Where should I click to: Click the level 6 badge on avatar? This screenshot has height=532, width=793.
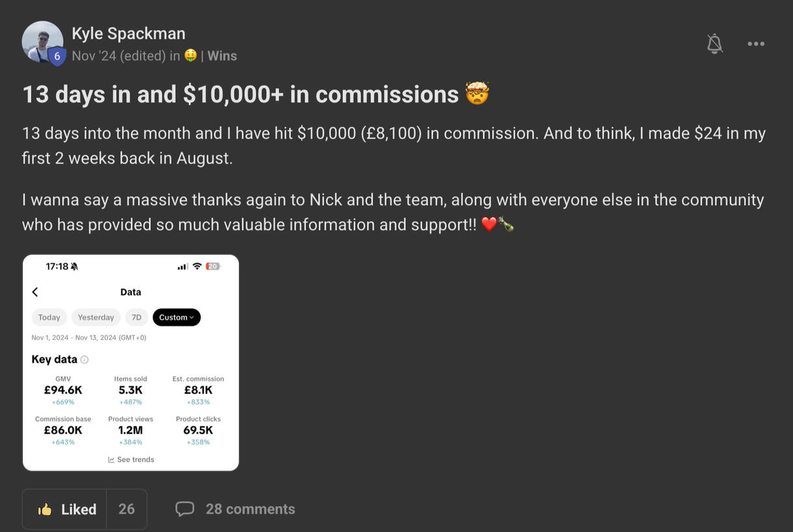tap(57, 57)
